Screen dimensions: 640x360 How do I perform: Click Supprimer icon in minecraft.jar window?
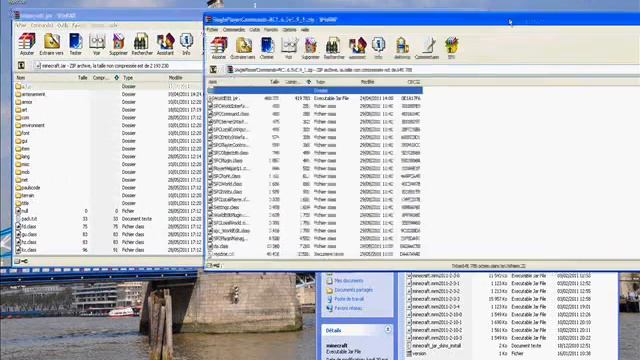(x=118, y=44)
